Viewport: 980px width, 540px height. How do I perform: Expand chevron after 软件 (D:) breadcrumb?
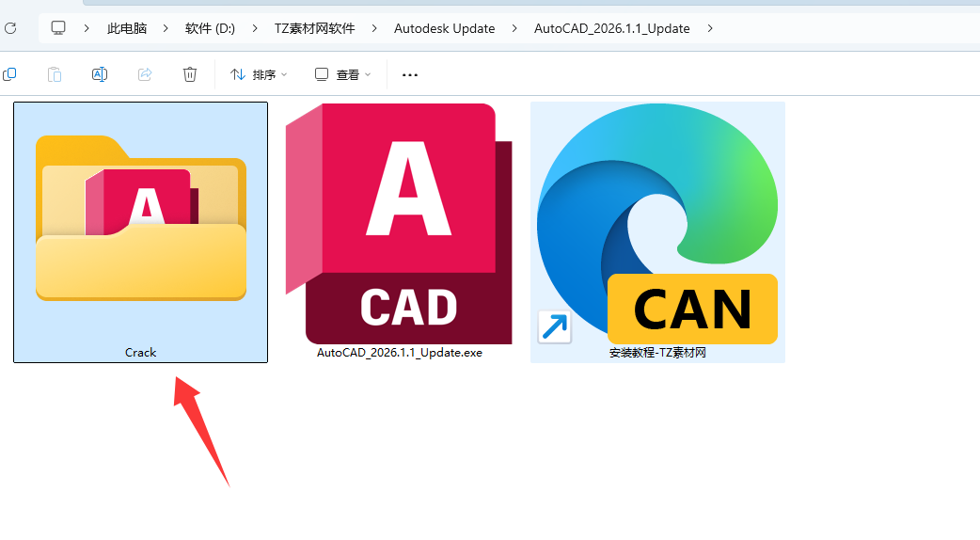(x=255, y=28)
